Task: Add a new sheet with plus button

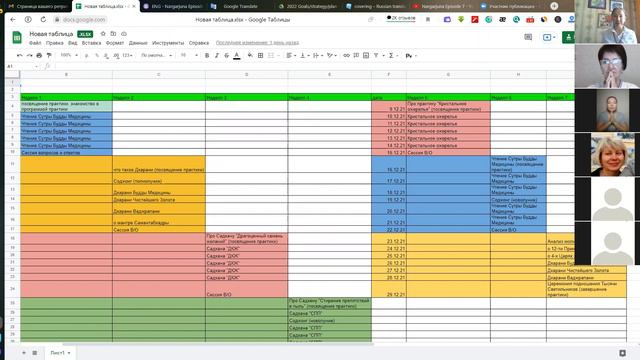Action: [x=24, y=353]
